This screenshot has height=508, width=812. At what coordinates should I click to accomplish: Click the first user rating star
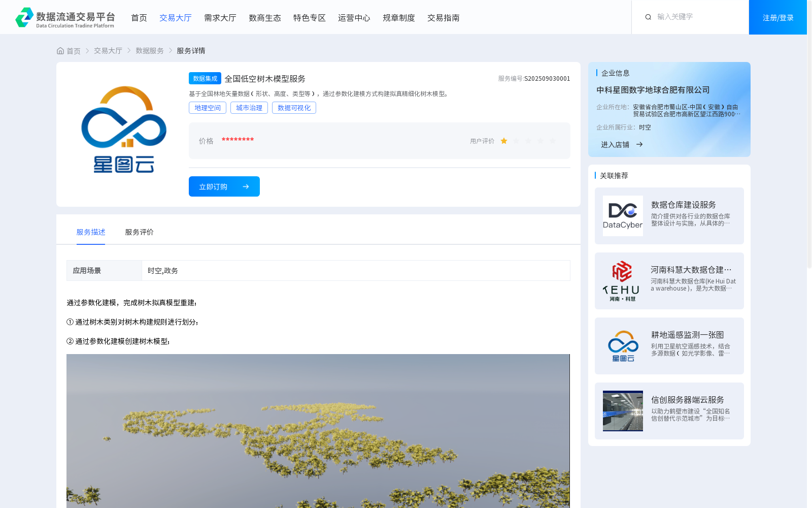(x=504, y=141)
